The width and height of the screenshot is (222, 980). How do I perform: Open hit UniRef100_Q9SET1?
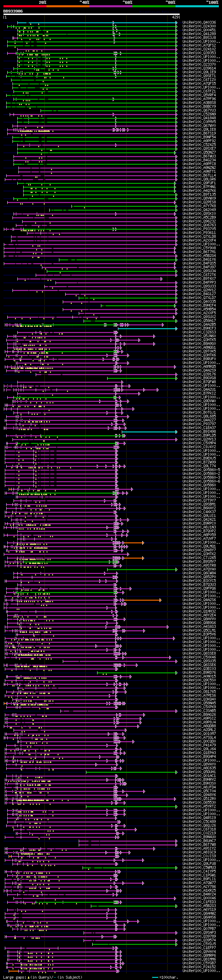point(199,76)
